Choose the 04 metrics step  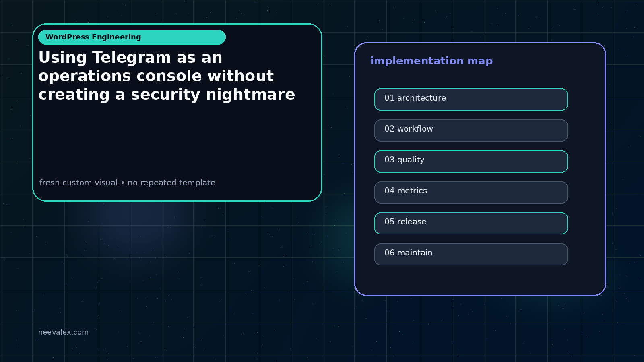[471, 192]
